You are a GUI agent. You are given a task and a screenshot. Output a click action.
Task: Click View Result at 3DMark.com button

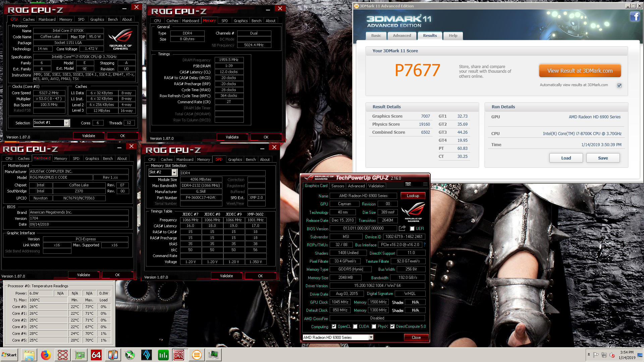[580, 71]
